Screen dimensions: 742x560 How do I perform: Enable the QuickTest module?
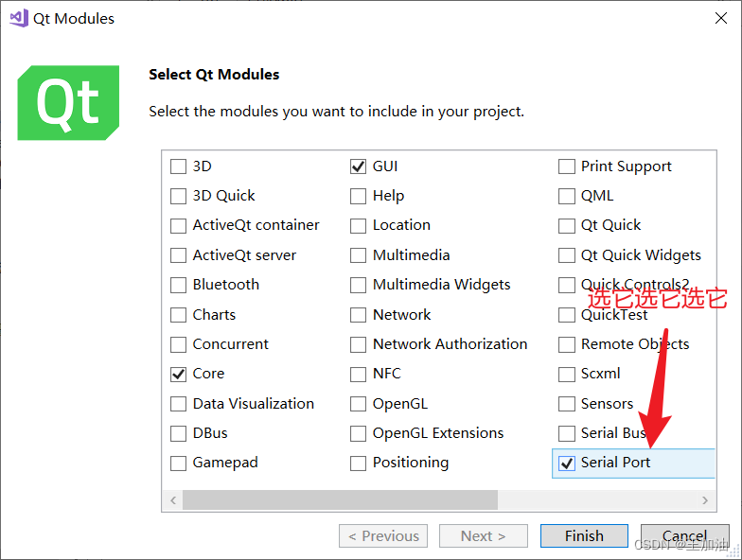click(x=566, y=314)
